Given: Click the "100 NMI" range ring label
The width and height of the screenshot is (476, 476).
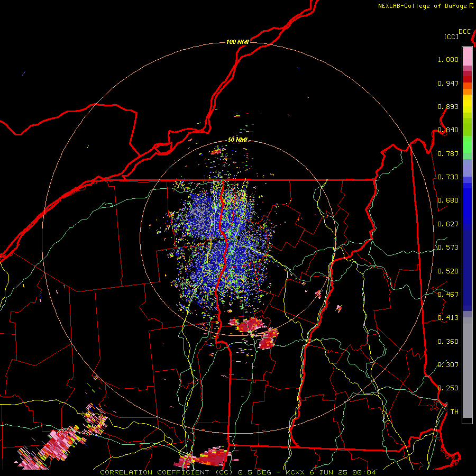Looking at the screenshot, I should click(x=237, y=42).
